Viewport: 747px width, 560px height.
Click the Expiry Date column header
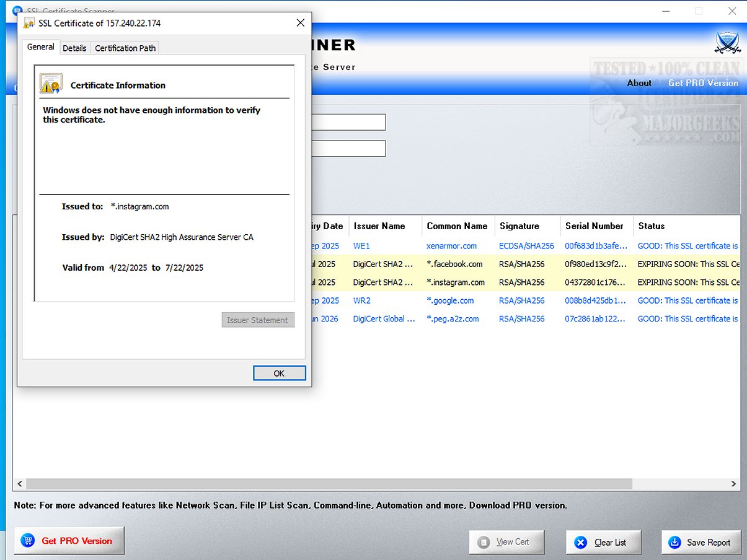330,226
